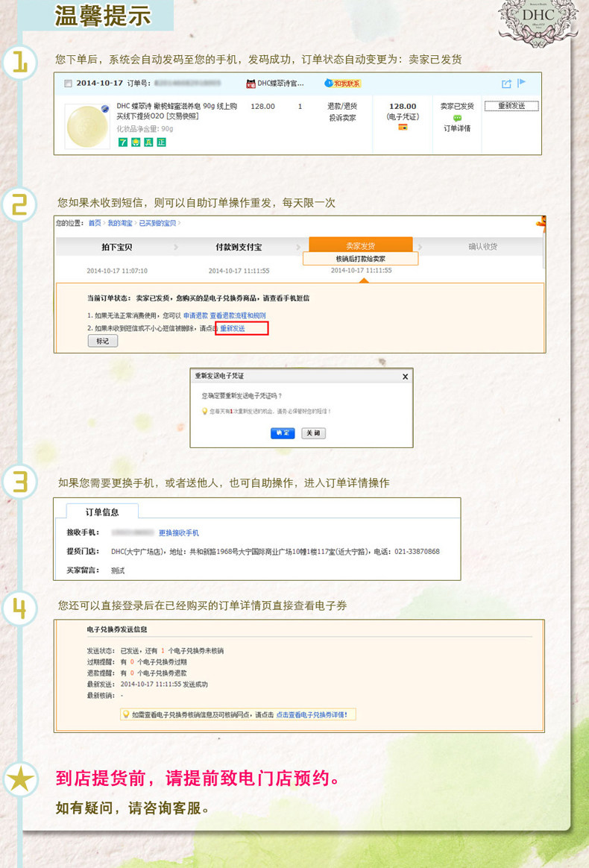Click the green chat bubble under 卖家已发货

[457, 118]
